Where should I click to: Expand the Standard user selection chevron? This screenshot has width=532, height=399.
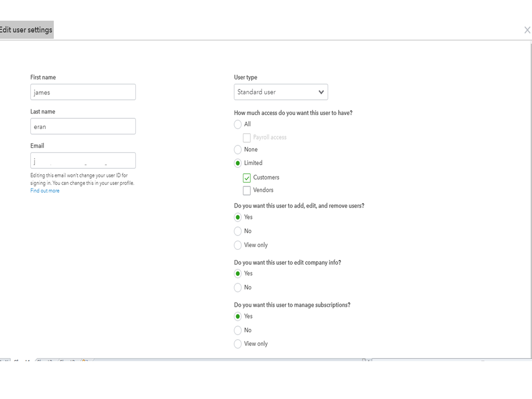click(x=321, y=92)
